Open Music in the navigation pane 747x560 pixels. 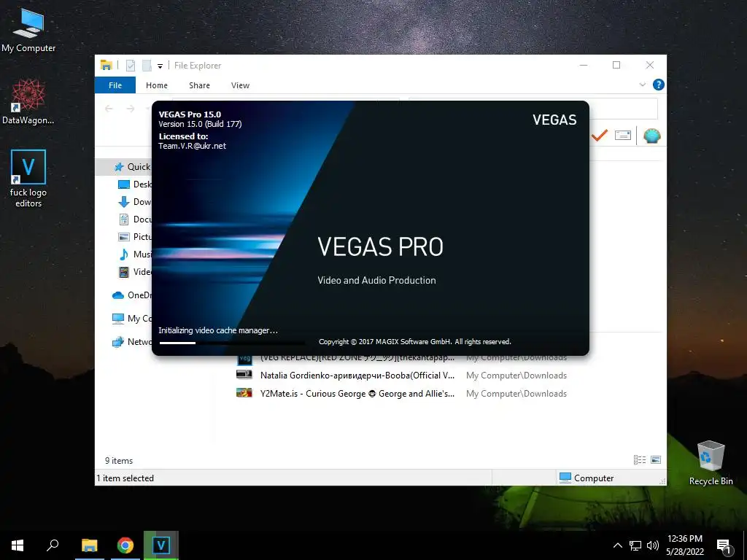[x=134, y=254]
